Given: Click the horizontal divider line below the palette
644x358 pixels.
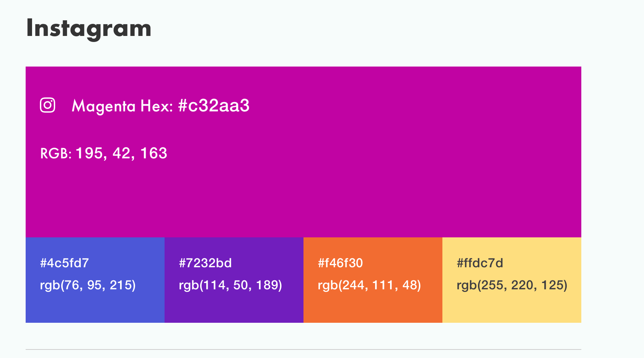Looking at the screenshot, I should pyautogui.click(x=303, y=349).
